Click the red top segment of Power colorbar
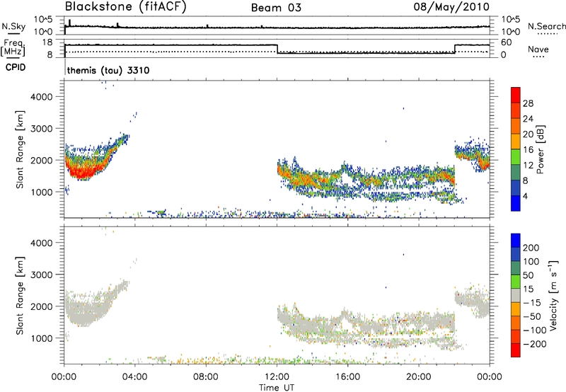Screen dimensions: 566x392 (516, 95)
